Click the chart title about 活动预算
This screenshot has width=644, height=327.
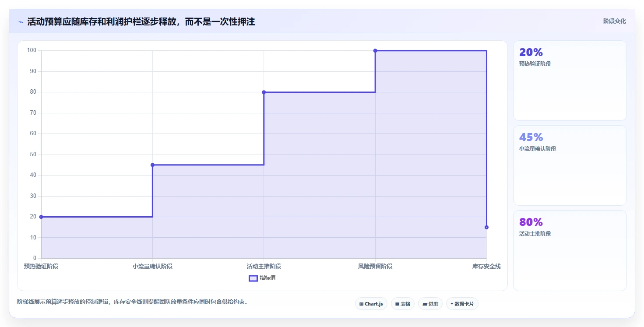pyautogui.click(x=141, y=21)
